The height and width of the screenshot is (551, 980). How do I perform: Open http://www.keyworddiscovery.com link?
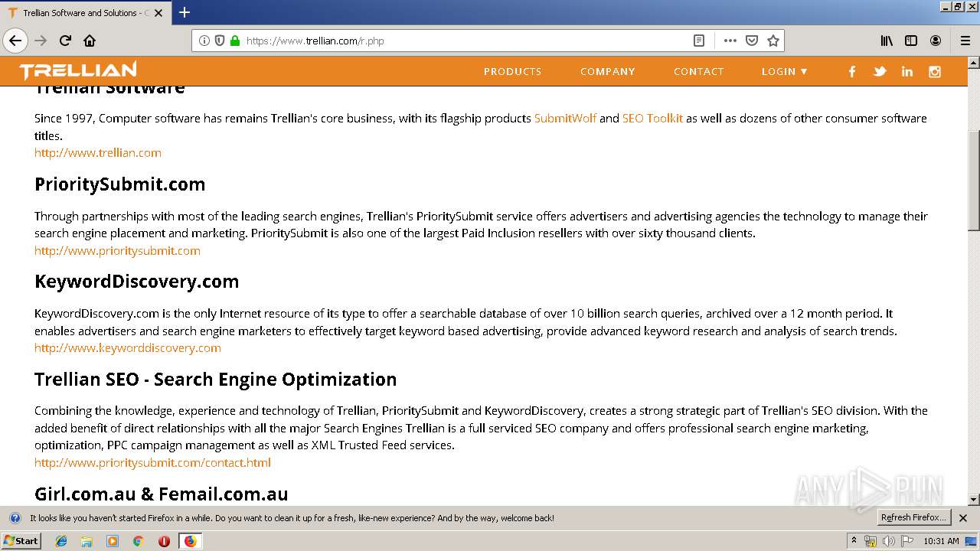click(128, 347)
